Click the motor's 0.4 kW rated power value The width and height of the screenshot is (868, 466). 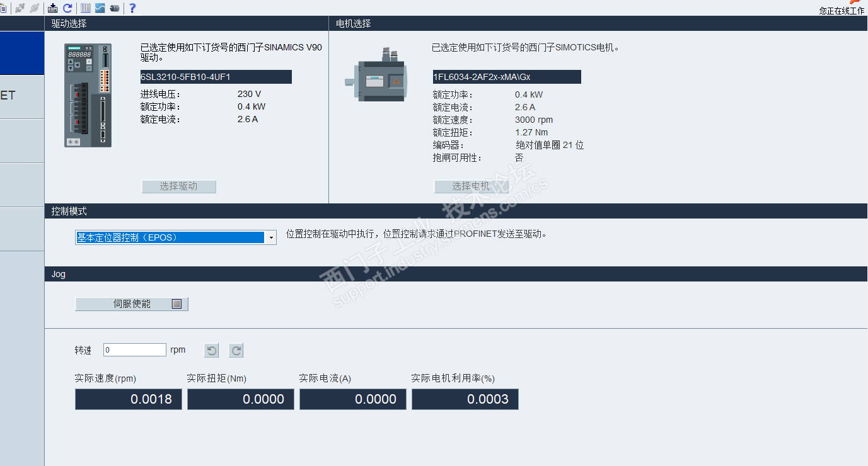tap(529, 95)
